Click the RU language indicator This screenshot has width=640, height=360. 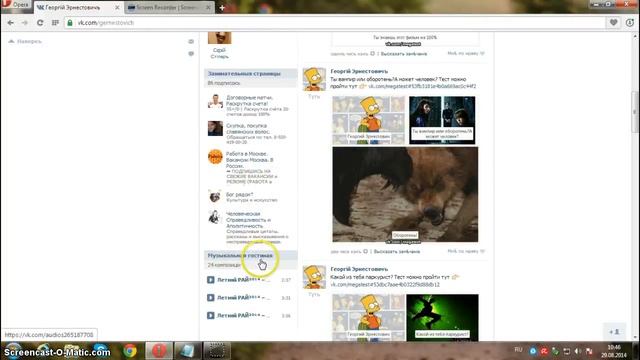pyautogui.click(x=518, y=350)
